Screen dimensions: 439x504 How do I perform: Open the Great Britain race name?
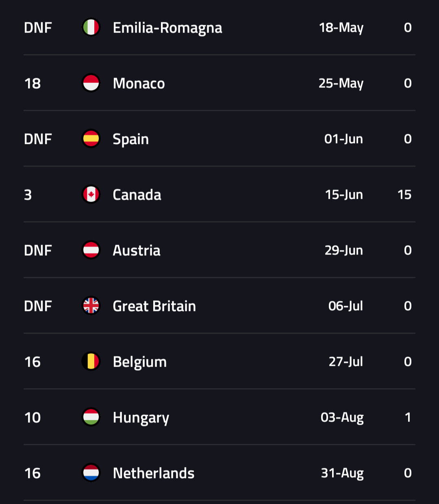coord(154,306)
